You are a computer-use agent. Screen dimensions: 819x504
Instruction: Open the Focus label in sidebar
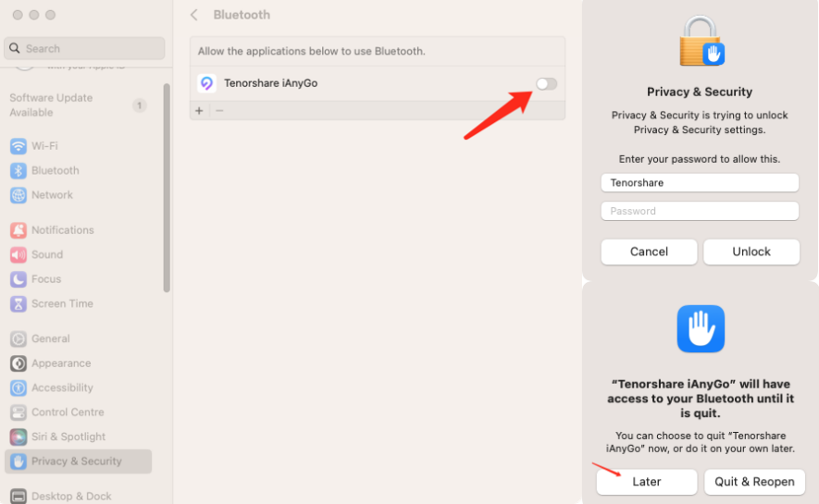46,279
